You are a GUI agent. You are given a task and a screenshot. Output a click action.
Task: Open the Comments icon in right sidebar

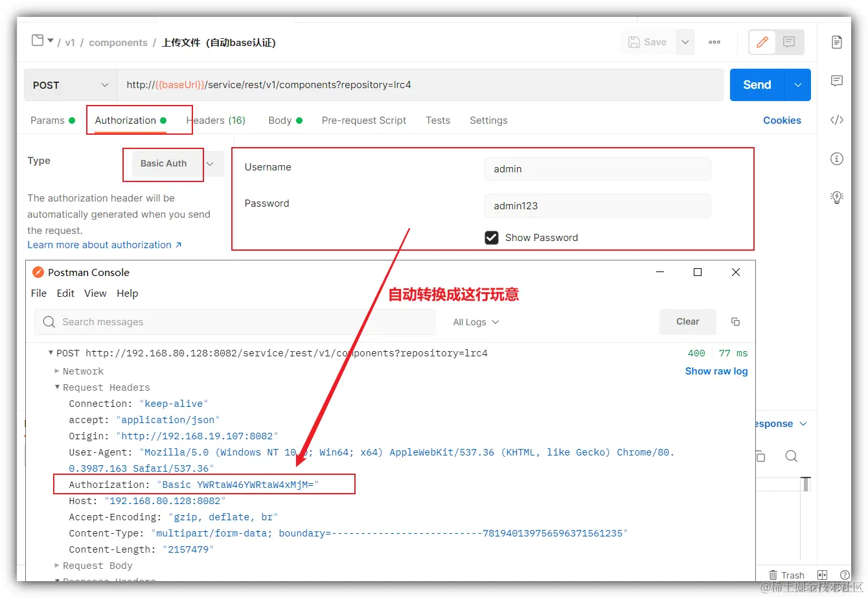point(837,81)
